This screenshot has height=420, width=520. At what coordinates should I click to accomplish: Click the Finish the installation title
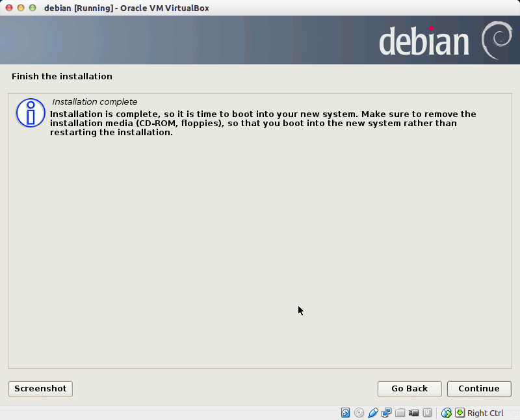62,76
